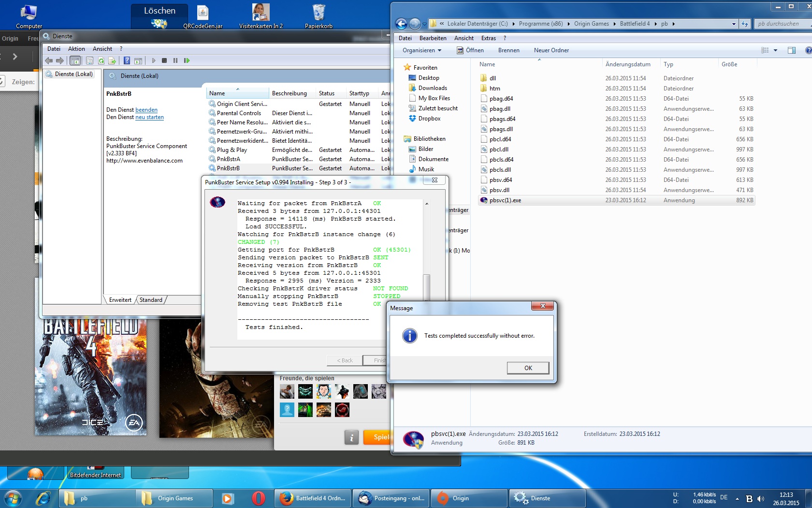The height and width of the screenshot is (508, 812).
Task: Click the back arrow in Dienste toolbar
Action: point(49,60)
